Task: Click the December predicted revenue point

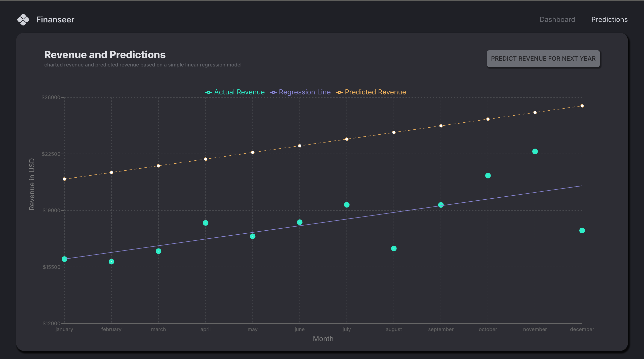Action: [x=582, y=106]
